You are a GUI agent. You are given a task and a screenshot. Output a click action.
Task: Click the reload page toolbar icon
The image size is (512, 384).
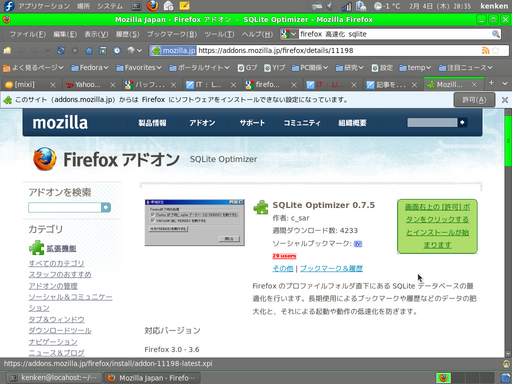click(61, 51)
